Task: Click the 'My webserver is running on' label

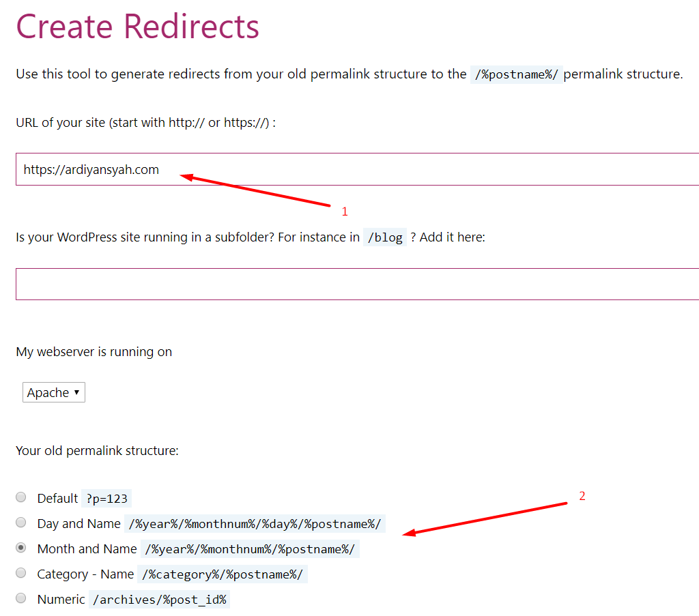Action: tap(94, 352)
